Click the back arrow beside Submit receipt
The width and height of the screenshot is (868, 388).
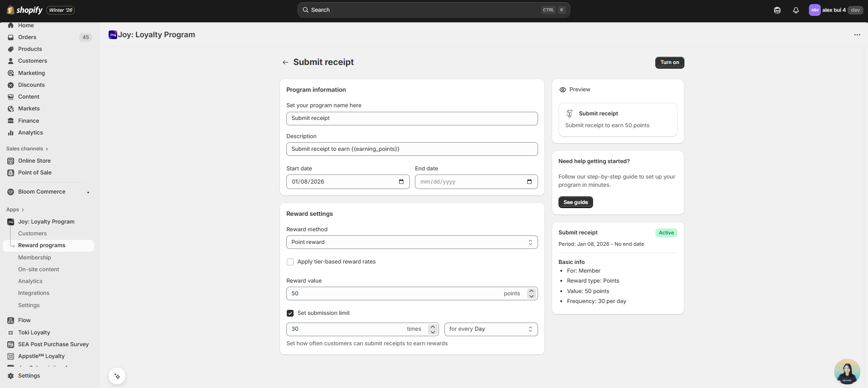tap(285, 63)
